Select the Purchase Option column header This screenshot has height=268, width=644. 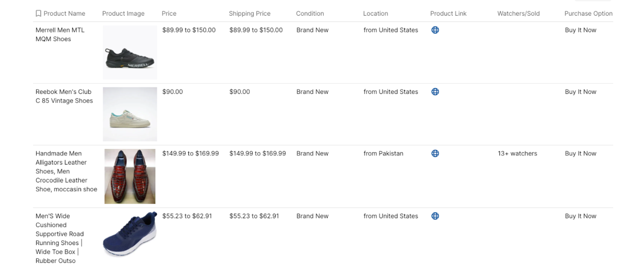tap(588, 14)
